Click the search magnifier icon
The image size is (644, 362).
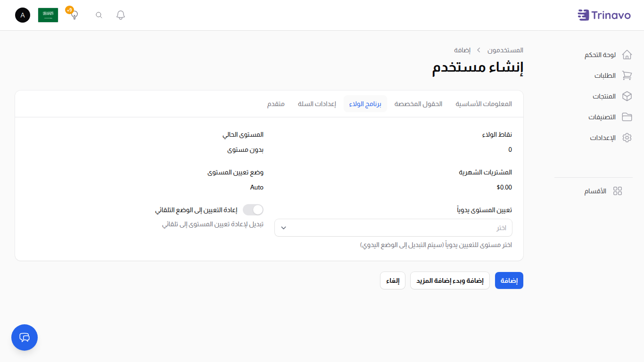[x=99, y=15]
